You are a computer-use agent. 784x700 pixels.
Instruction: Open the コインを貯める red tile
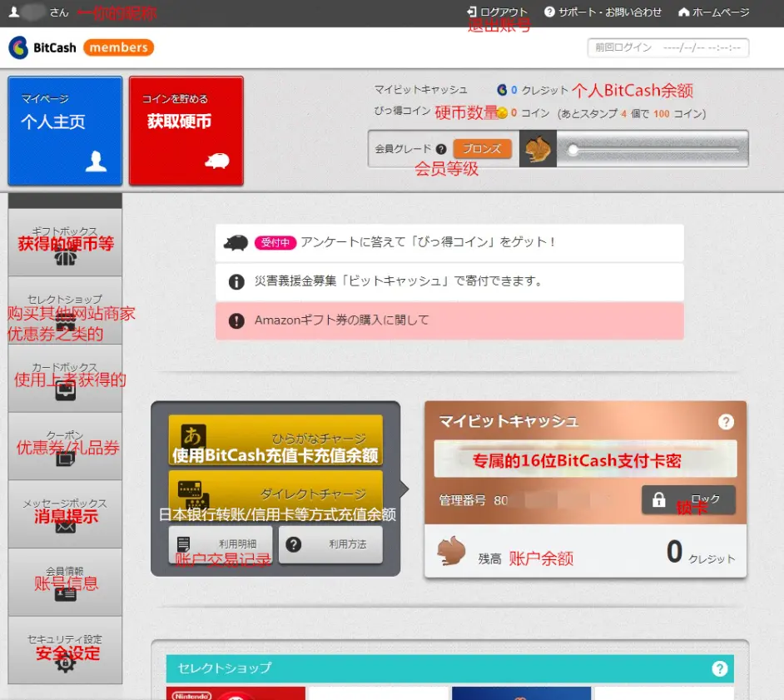coord(186,131)
